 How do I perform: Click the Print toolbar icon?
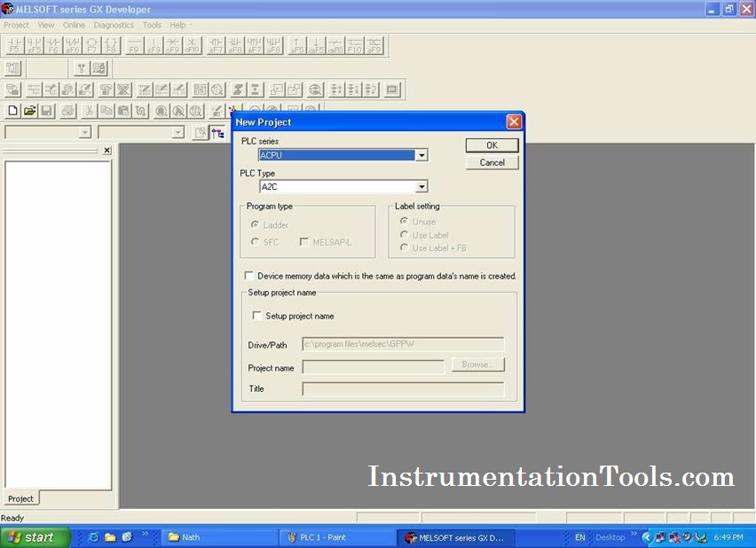68,111
